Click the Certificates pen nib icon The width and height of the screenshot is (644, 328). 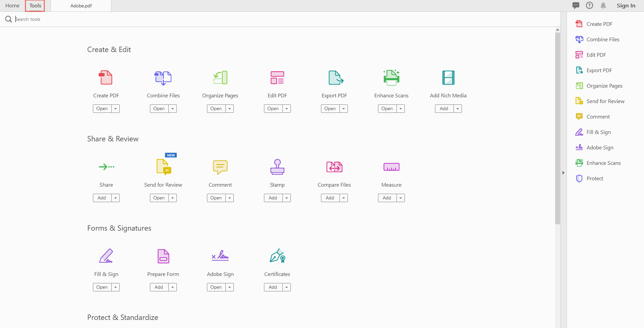278,256
